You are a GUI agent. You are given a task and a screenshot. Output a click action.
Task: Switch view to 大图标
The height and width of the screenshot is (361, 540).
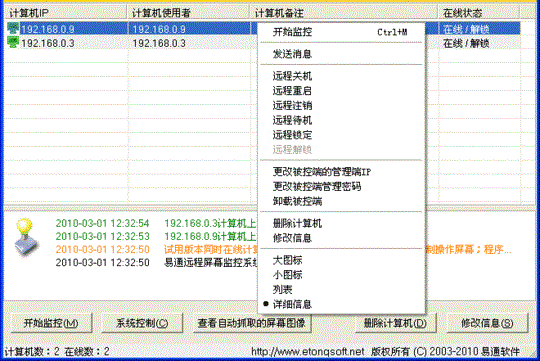point(340,260)
